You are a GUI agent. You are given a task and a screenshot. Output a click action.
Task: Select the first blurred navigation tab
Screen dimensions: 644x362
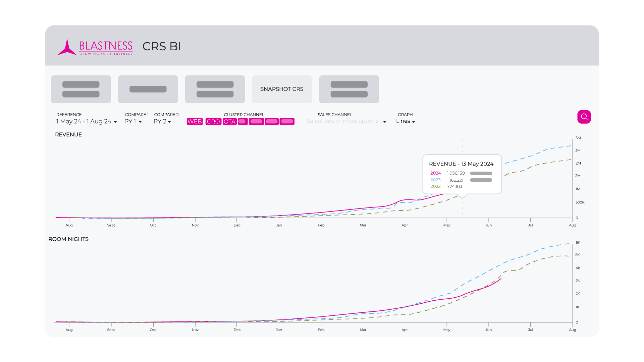pyautogui.click(x=81, y=89)
